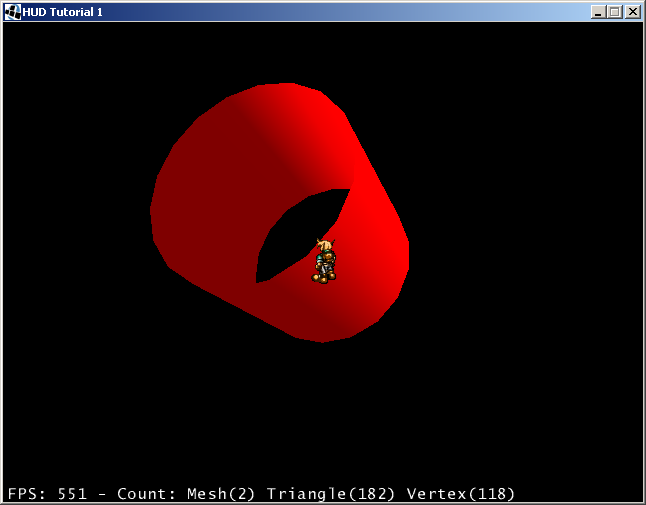Maximize the HUD Tutorial 1 window

click(x=615, y=12)
